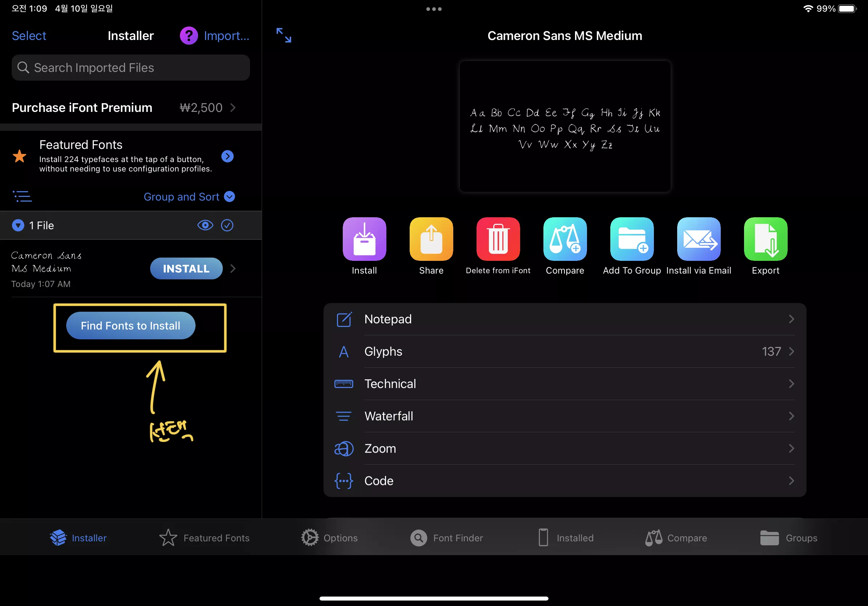Click the red Delete from iFont icon

point(498,239)
